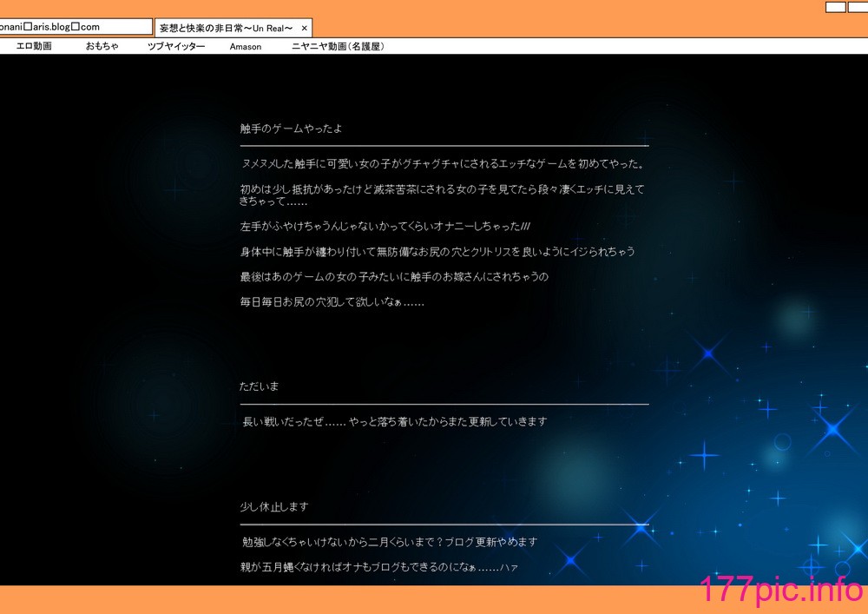Click the left window control box at top right

point(835,7)
